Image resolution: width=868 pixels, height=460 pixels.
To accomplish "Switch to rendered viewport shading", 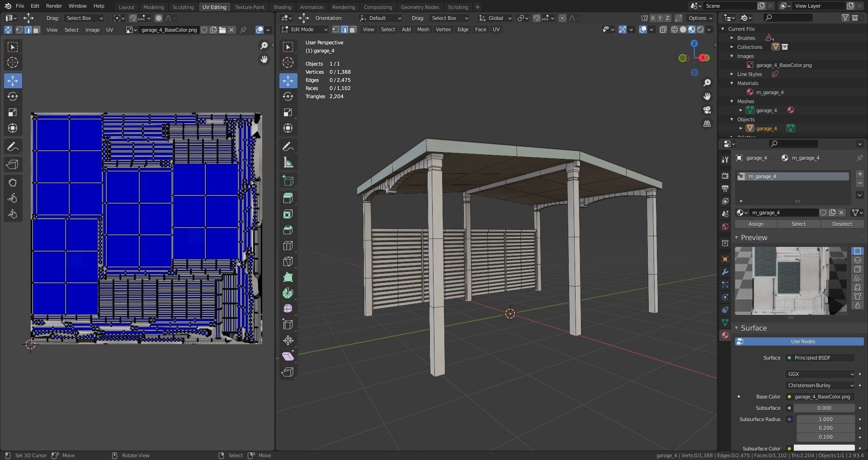I will pyautogui.click(x=700, y=29).
